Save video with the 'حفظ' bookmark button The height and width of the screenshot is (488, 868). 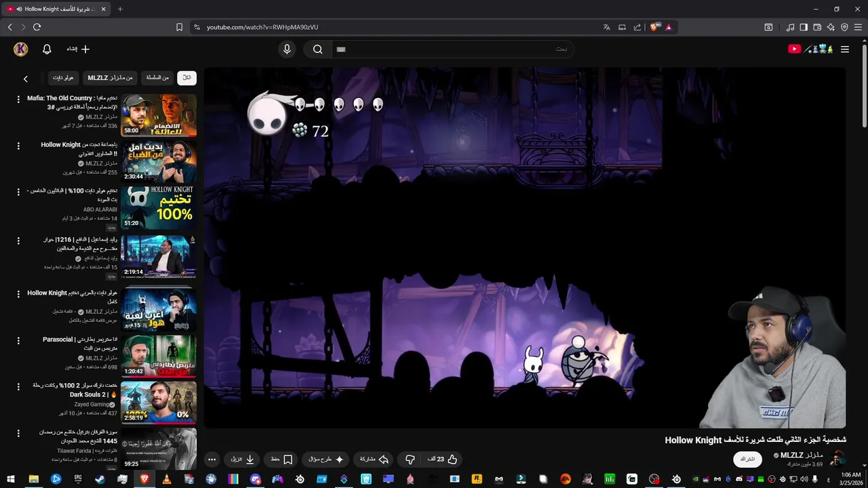(x=281, y=459)
